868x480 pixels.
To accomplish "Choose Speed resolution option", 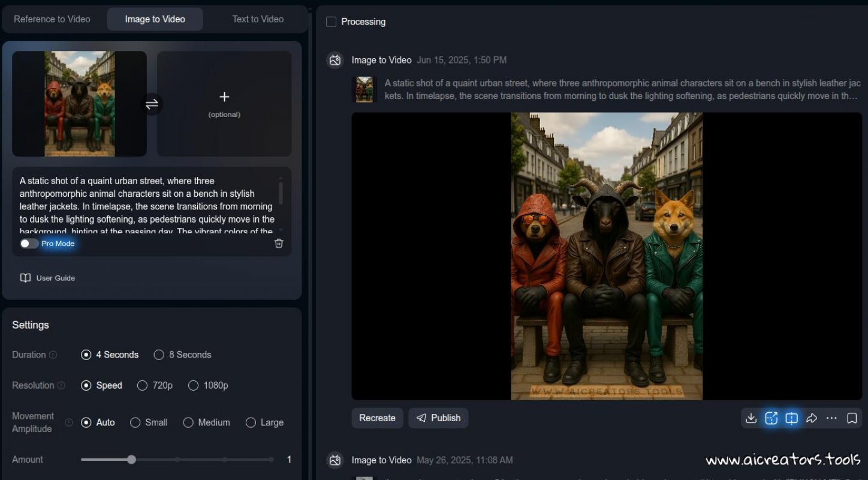I will coord(101,385).
